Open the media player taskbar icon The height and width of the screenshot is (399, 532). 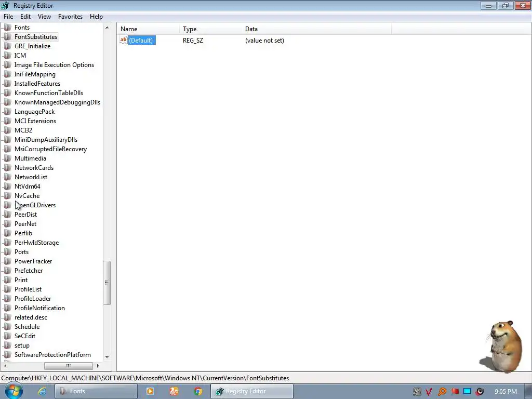pos(150,391)
